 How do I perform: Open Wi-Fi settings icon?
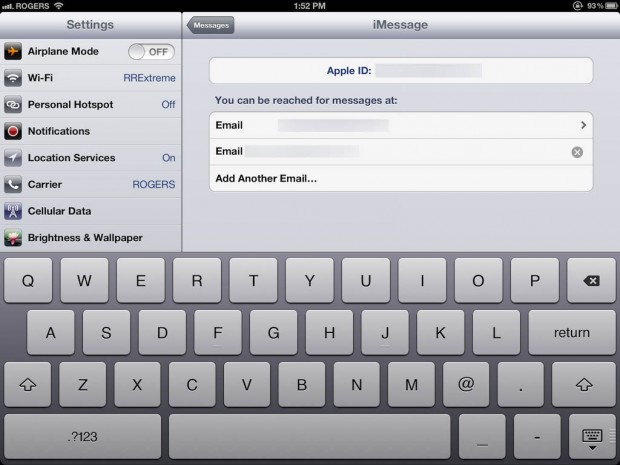(x=13, y=78)
